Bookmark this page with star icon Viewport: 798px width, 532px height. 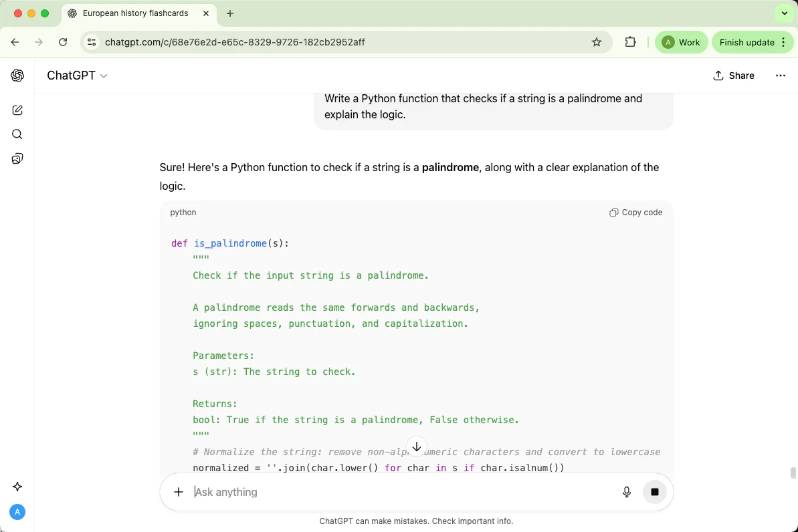[x=597, y=42]
